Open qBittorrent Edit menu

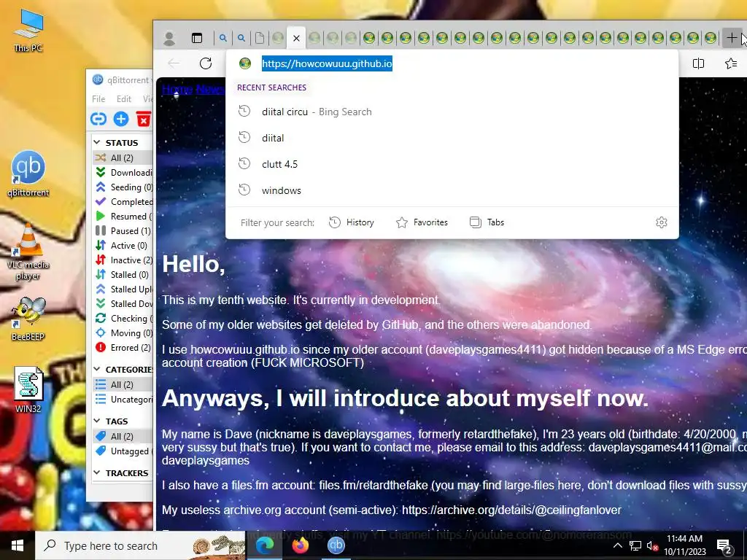click(x=124, y=99)
